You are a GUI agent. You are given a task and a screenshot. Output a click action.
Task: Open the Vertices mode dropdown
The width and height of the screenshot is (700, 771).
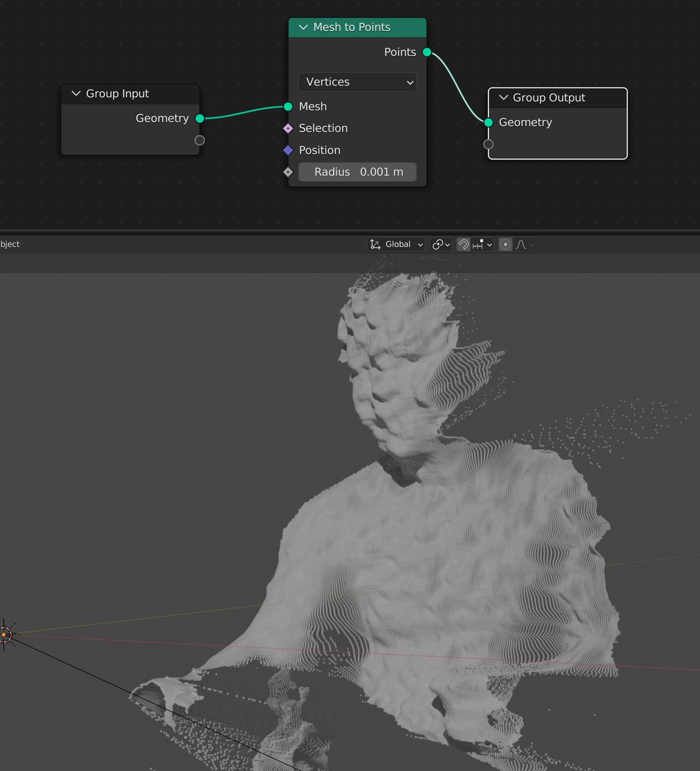coord(357,82)
